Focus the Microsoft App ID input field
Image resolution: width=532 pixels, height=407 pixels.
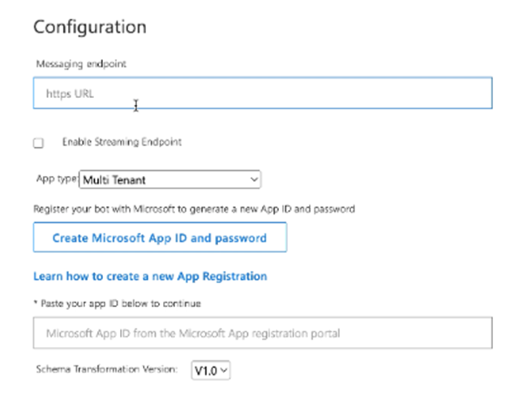(262, 333)
